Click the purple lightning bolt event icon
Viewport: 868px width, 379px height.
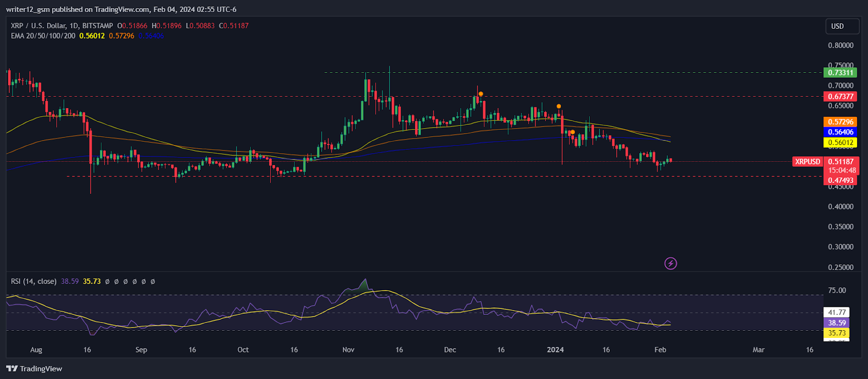pos(671,264)
